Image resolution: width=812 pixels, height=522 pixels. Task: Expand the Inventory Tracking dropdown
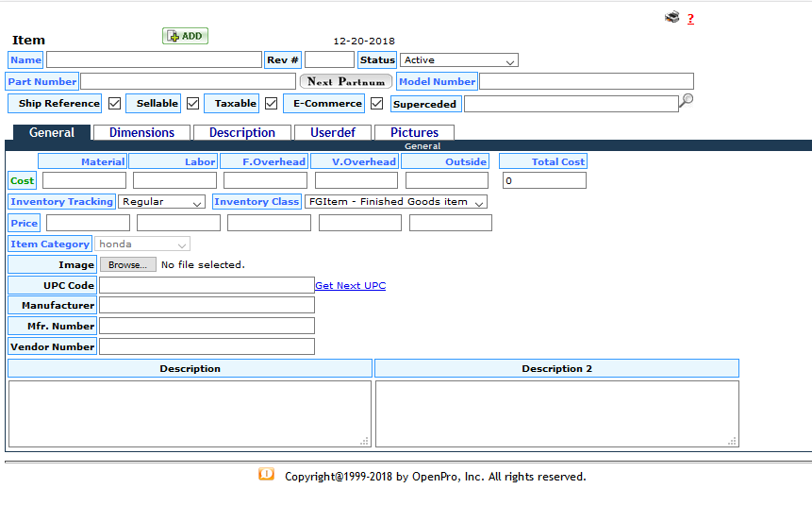[161, 202]
